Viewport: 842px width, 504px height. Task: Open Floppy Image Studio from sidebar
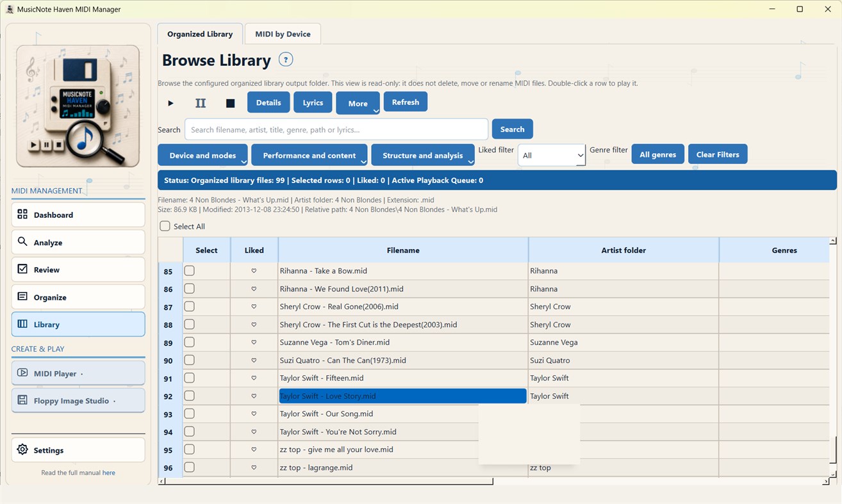pyautogui.click(x=78, y=400)
